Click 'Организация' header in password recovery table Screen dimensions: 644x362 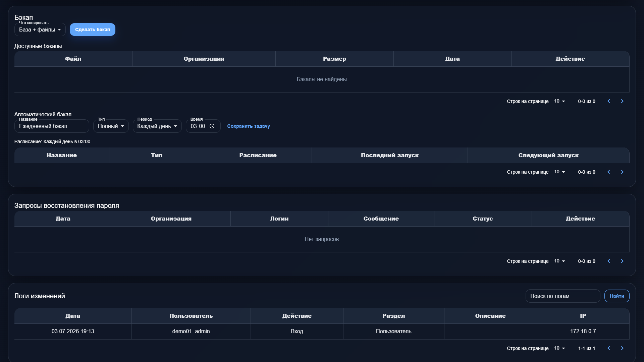pos(171,219)
